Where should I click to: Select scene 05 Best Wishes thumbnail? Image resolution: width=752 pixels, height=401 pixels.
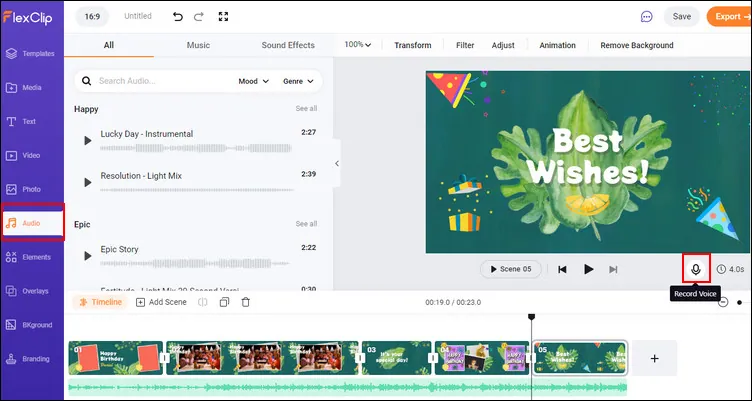pos(580,358)
